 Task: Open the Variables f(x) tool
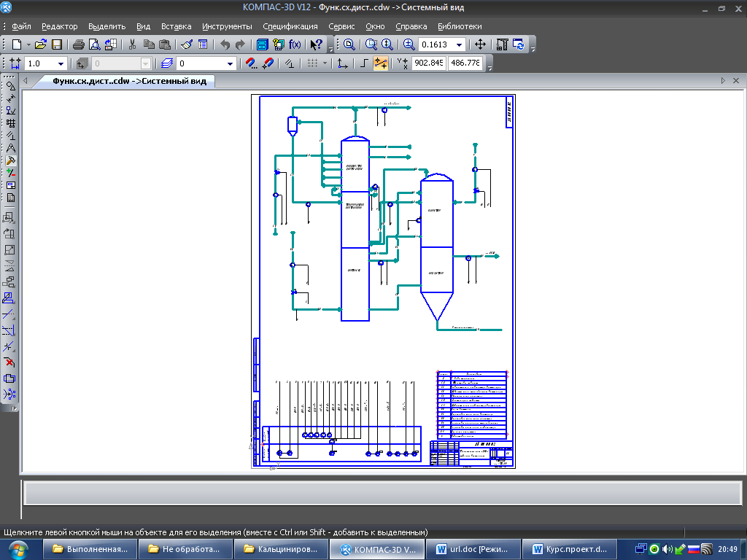click(295, 44)
